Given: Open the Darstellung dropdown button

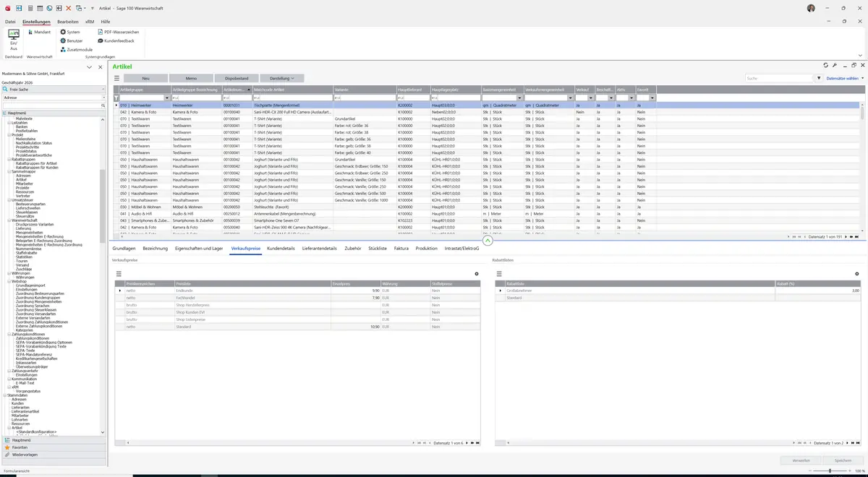Looking at the screenshot, I should click(x=282, y=78).
